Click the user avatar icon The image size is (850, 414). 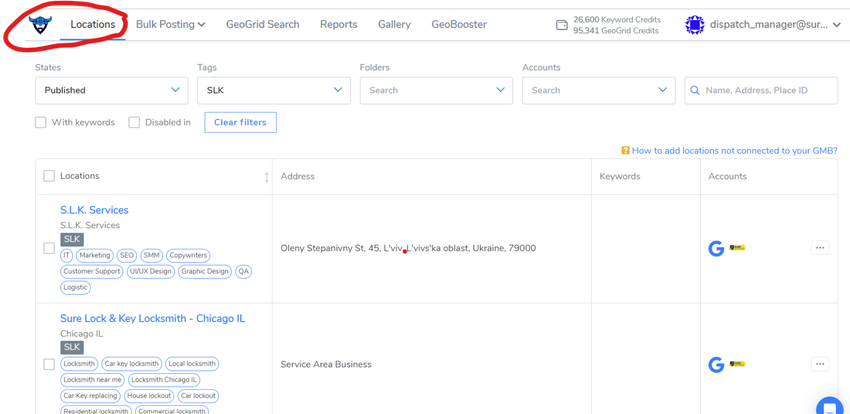click(694, 25)
